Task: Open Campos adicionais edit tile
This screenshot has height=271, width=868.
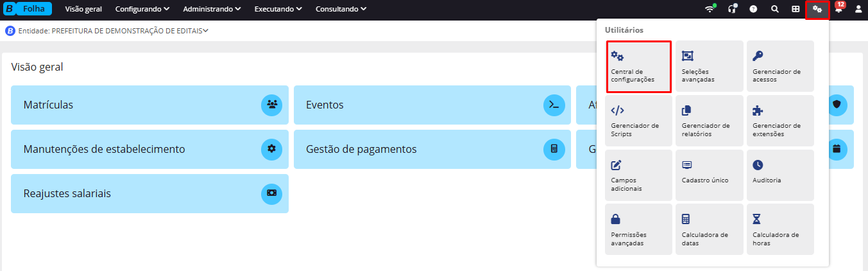Action: coord(639,175)
